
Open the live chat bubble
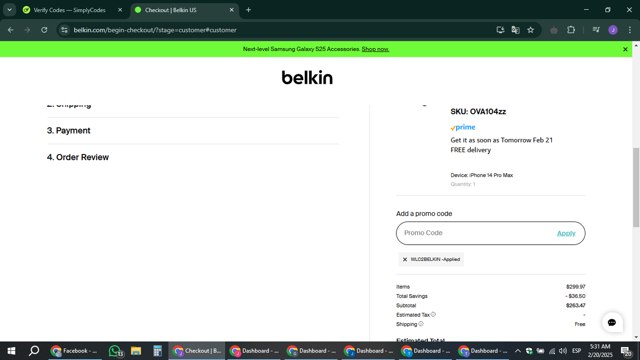(612, 322)
